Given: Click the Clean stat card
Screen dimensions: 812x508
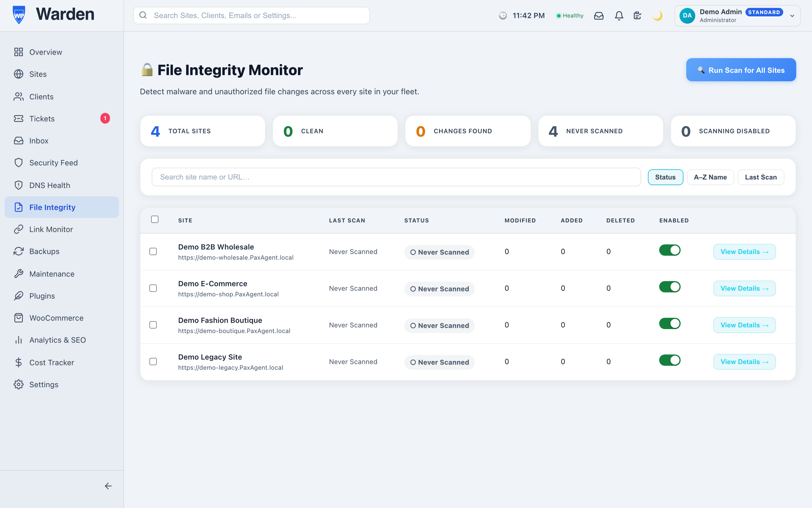Looking at the screenshot, I should pos(335,131).
